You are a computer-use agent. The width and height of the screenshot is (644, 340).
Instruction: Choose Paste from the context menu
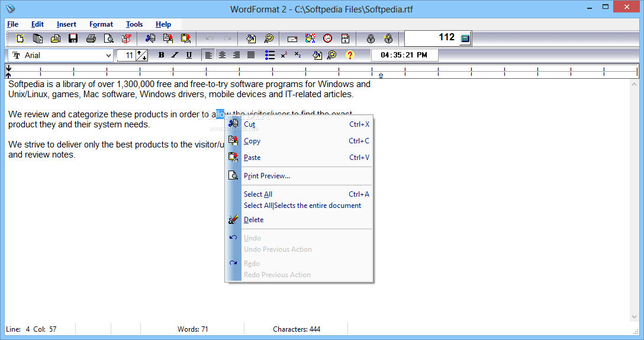coord(299,158)
